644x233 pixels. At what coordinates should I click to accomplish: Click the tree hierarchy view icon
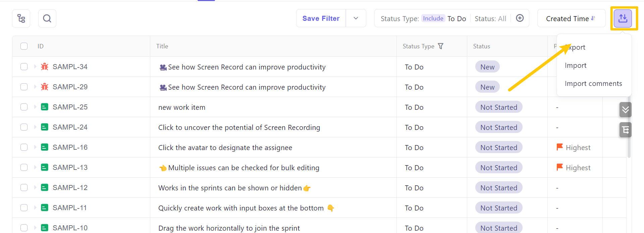[x=21, y=18]
